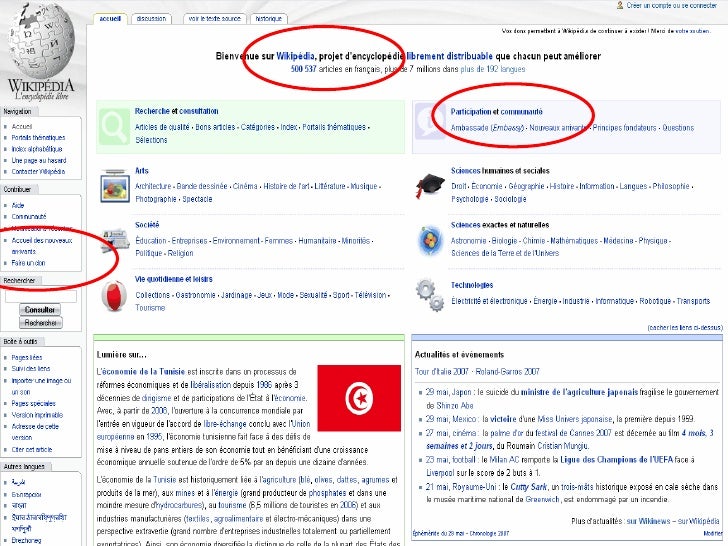Click the Rechercher search button
The image size is (728, 546).
41,323
